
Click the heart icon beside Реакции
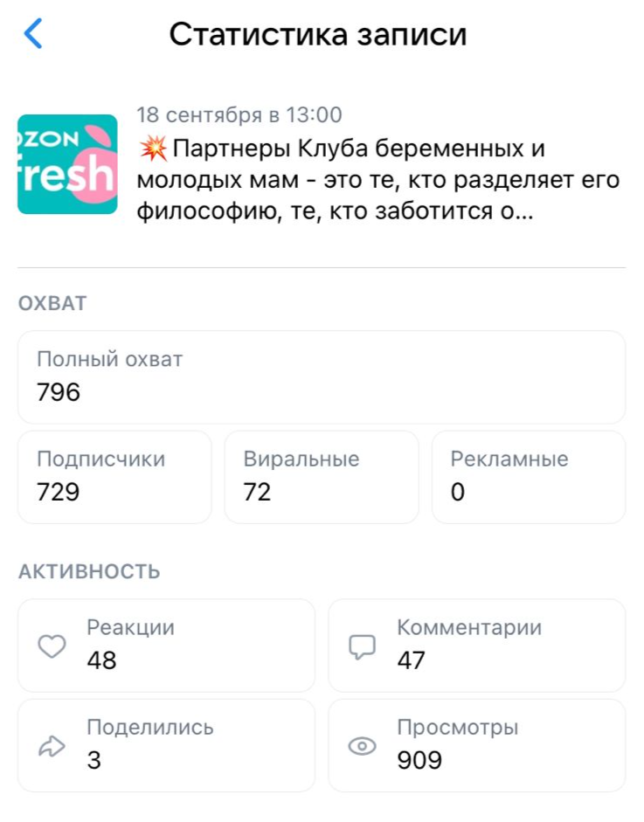click(x=52, y=646)
